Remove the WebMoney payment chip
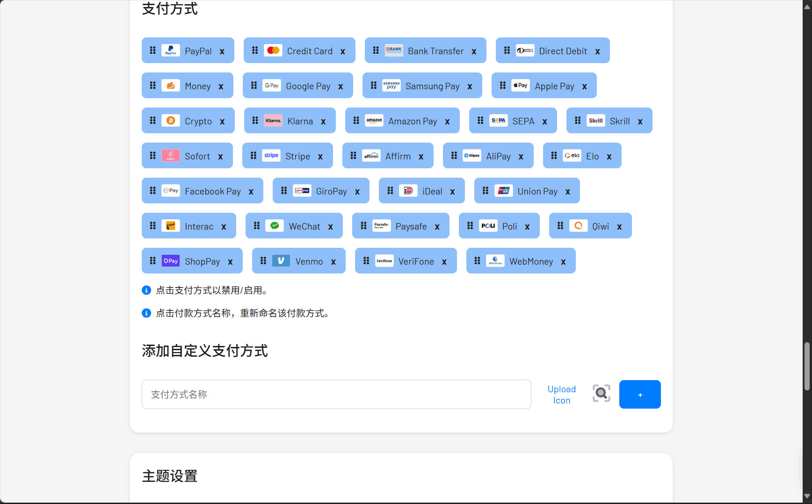Viewport: 812px width, 504px height. click(x=563, y=262)
